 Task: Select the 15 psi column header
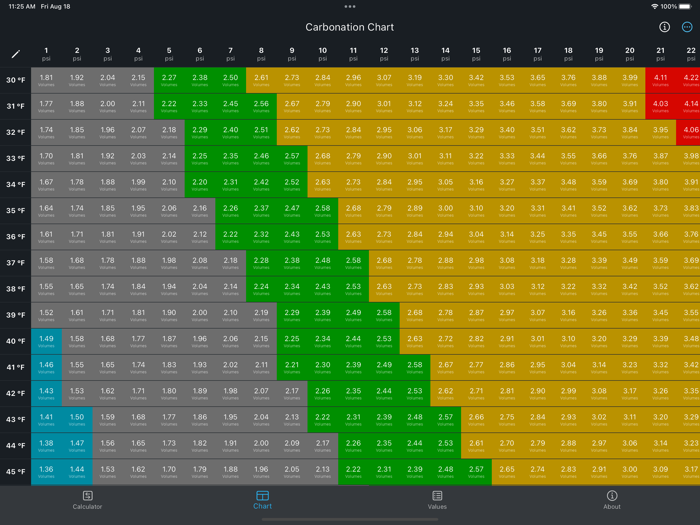point(476,54)
